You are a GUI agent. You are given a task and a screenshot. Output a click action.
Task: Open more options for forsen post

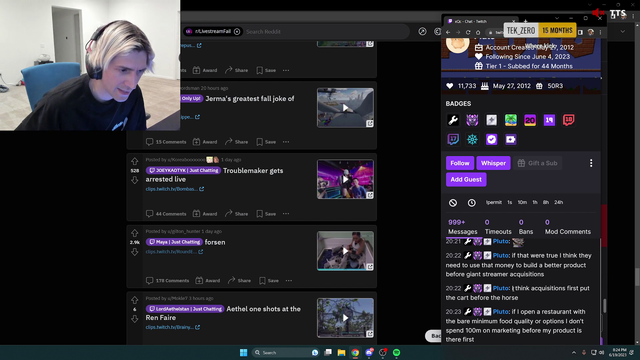pyautogui.click(x=289, y=281)
